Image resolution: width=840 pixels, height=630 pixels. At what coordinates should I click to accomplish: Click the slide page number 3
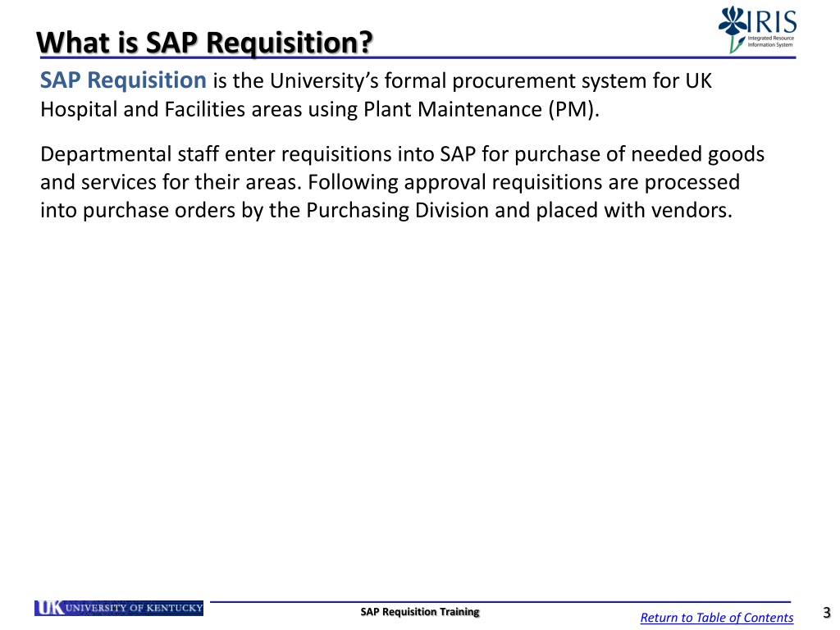(x=827, y=612)
